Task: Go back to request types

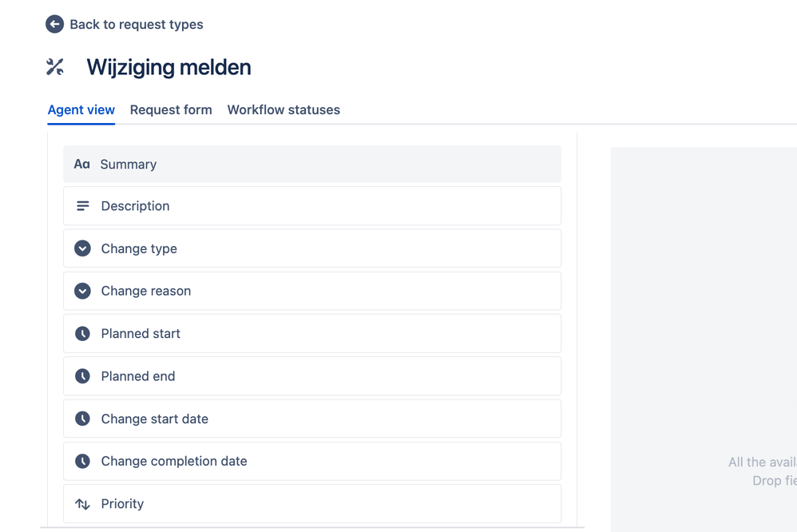Action: click(124, 24)
